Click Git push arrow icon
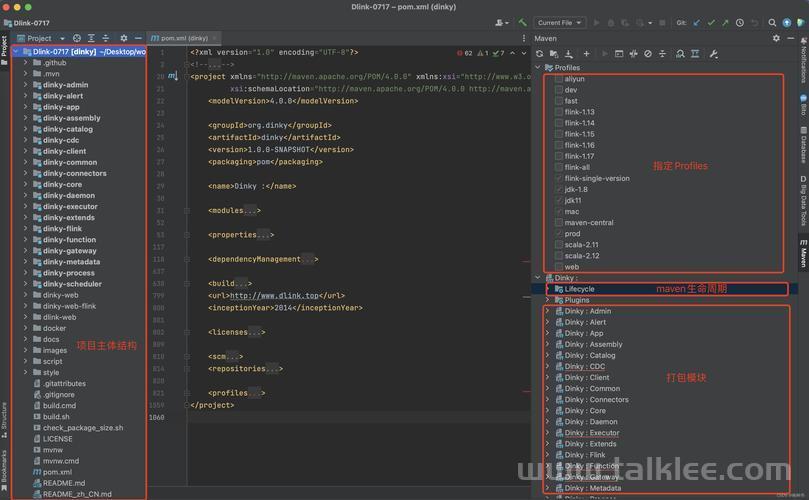The width and height of the screenshot is (809, 500). 725,23
